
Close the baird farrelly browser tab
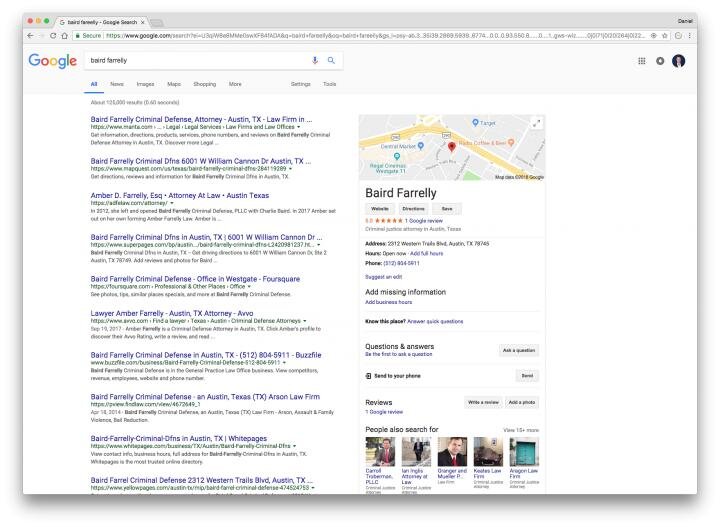[143, 22]
